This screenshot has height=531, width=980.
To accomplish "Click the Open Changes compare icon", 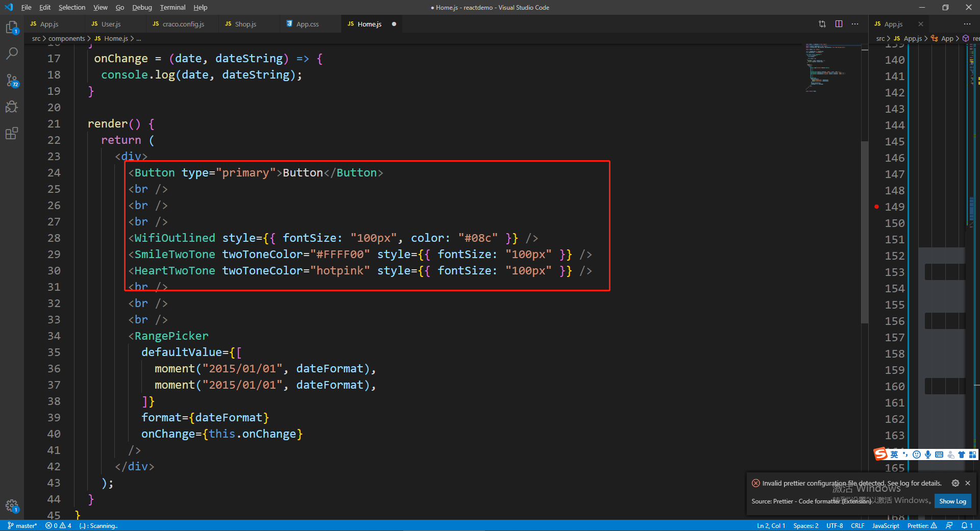I will point(822,24).
